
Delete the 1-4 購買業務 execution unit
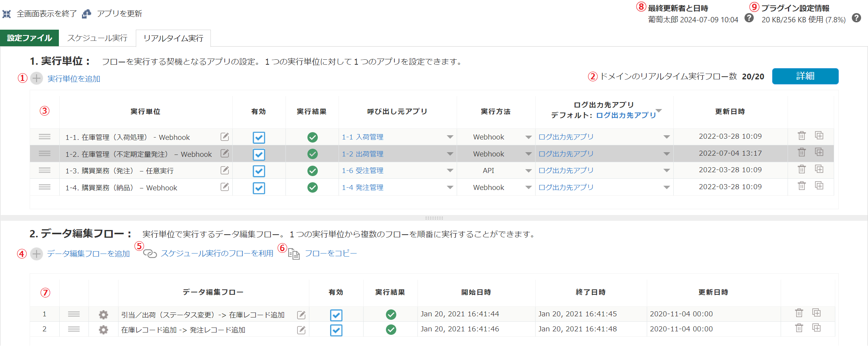coord(802,186)
